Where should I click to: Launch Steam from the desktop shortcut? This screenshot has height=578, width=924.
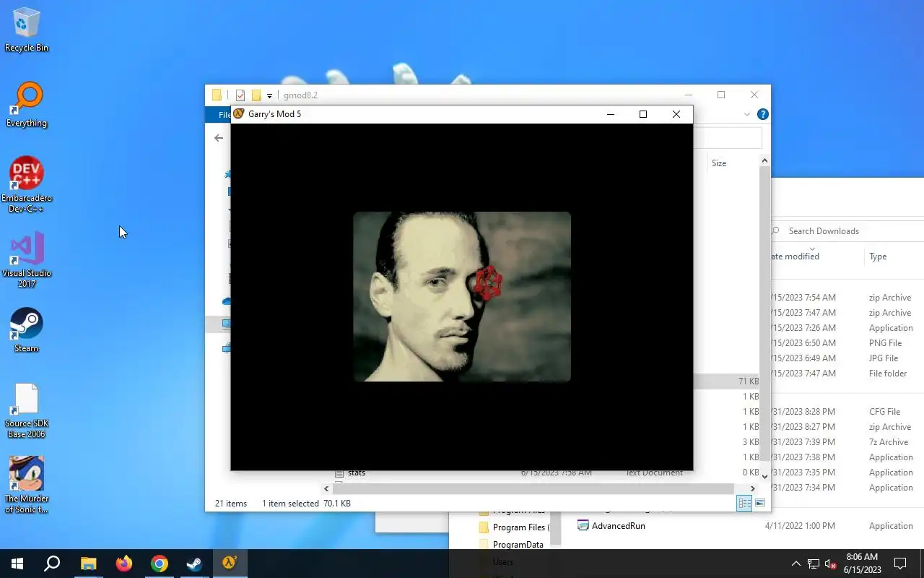pos(27,330)
